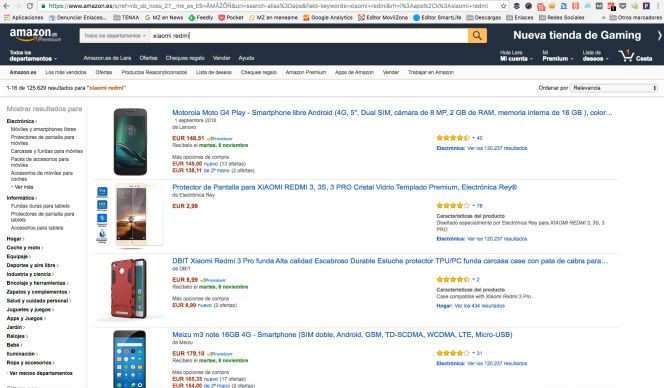Open Cheques regalo in dark nav bar
664x388 pixels.
185,58
